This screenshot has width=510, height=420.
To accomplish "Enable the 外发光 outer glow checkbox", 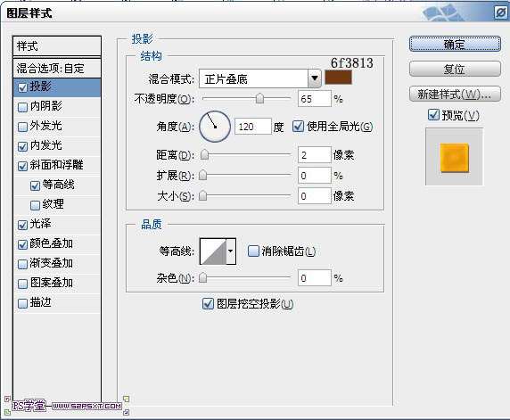I will pos(22,127).
